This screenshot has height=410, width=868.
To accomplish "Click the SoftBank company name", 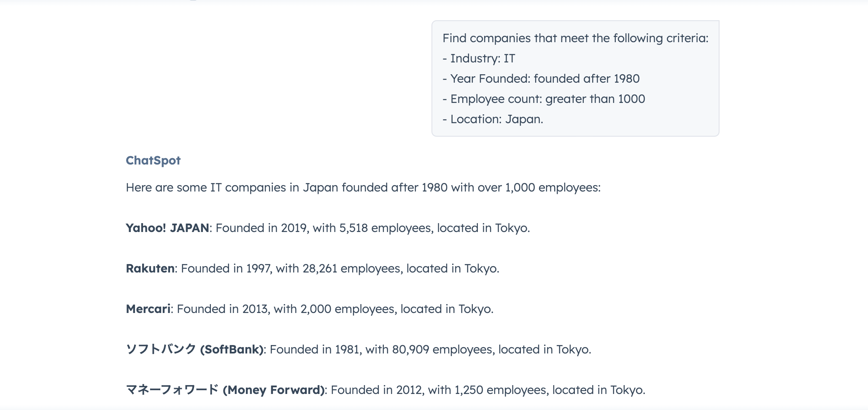I will (195, 349).
